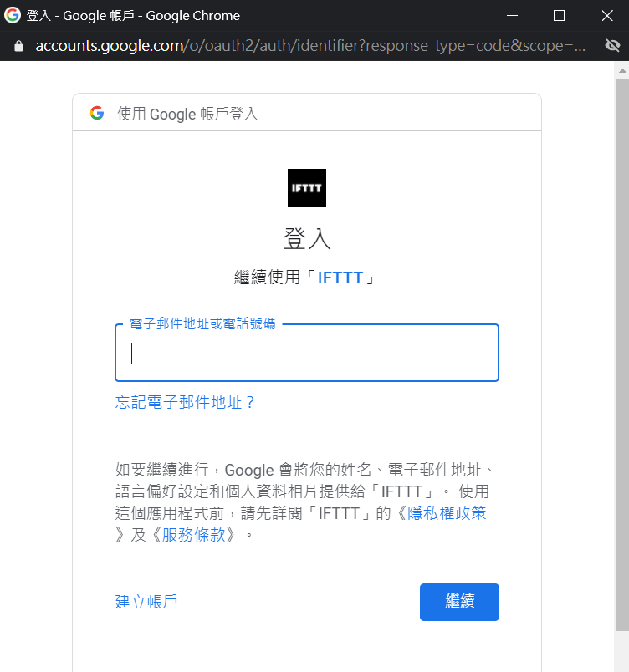Maximize the Chrome window

pos(559,15)
